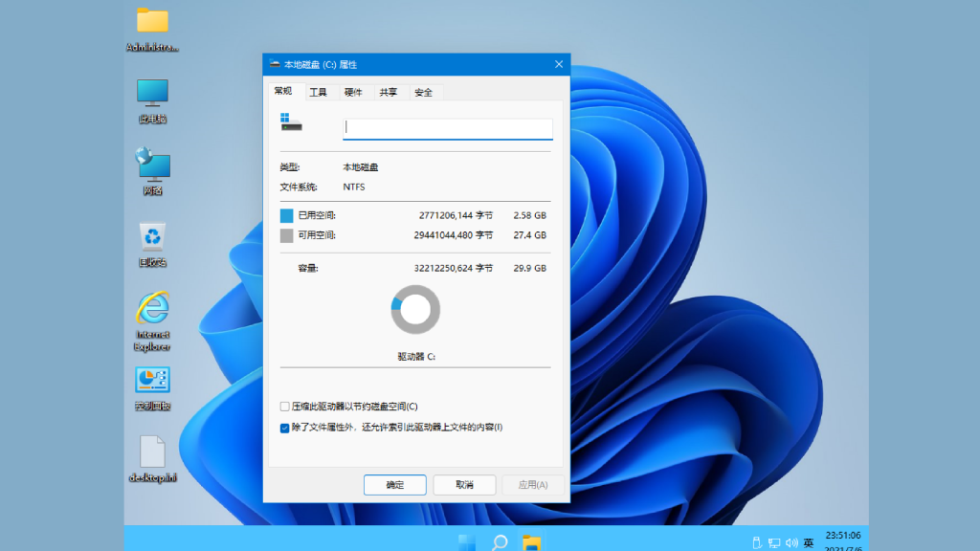Click the drive icon in the properties dialog

click(291, 121)
